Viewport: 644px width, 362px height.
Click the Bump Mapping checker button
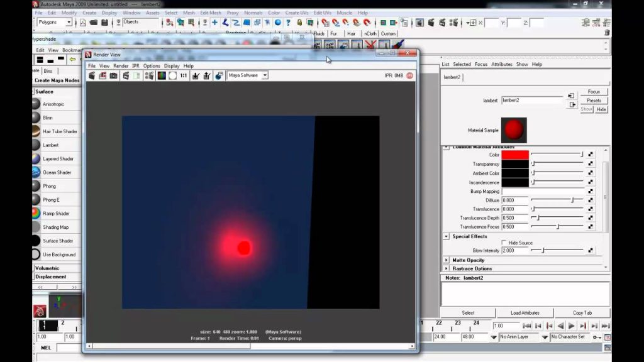[590, 191]
